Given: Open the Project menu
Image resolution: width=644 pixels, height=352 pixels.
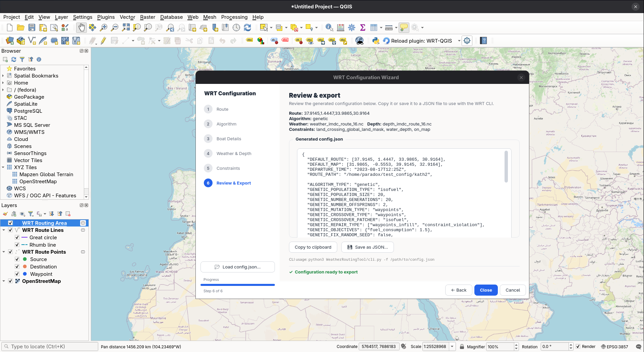Looking at the screenshot, I should pos(11,17).
